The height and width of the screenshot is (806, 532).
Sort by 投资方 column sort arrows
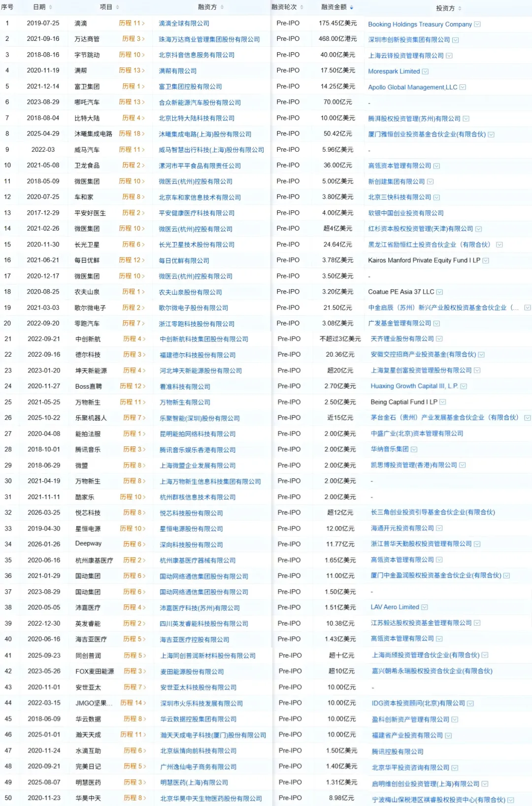460,8
